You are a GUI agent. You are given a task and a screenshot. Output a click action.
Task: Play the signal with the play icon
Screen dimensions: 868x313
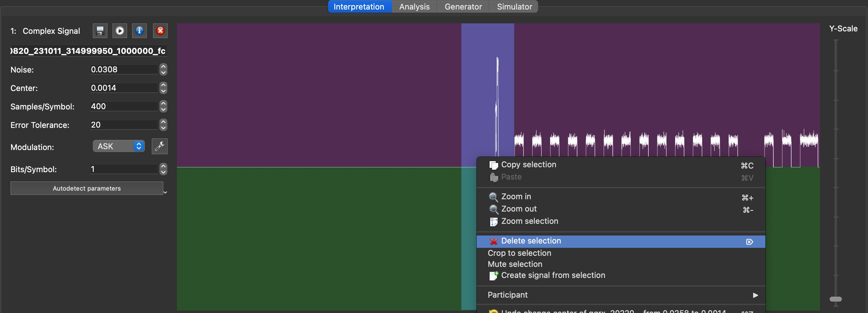(x=119, y=31)
